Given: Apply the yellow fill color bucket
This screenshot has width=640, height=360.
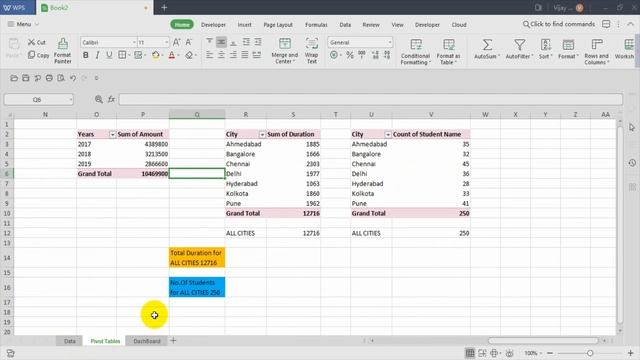Looking at the screenshot, I should [x=156, y=55].
